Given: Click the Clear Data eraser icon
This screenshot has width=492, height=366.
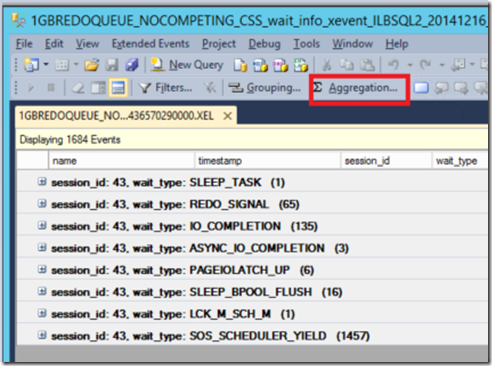Looking at the screenshot, I should (78, 88).
